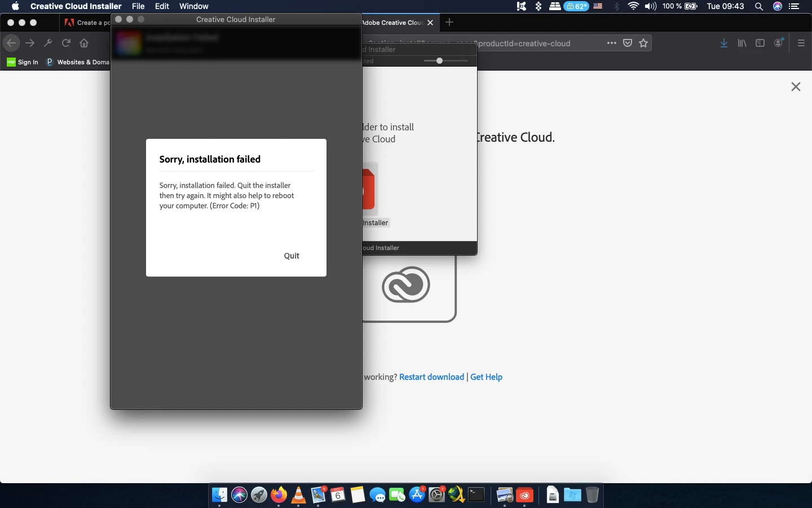Open the Websites & Domains bookmark
Viewport: 812px width, 508px height.
[x=78, y=62]
